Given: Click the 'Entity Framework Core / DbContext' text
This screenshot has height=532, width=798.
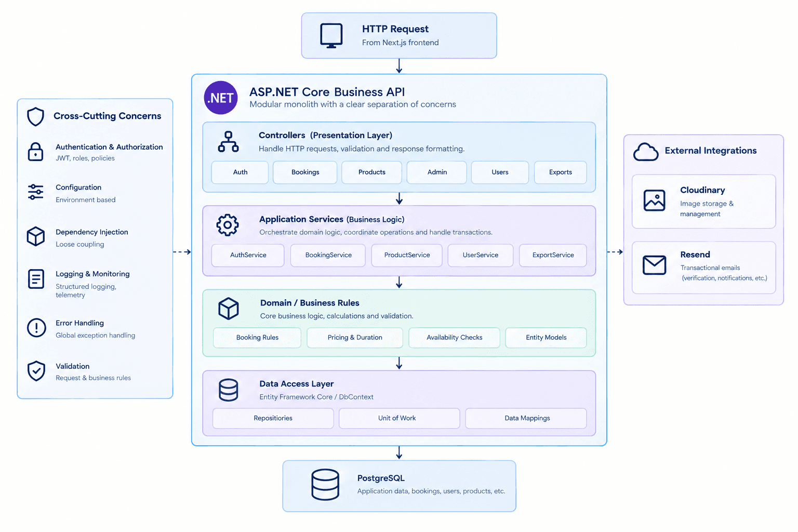Looking at the screenshot, I should pos(316,397).
